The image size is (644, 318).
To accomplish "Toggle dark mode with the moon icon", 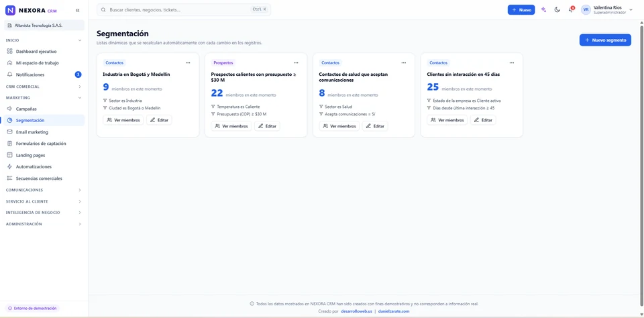I will 557,10.
